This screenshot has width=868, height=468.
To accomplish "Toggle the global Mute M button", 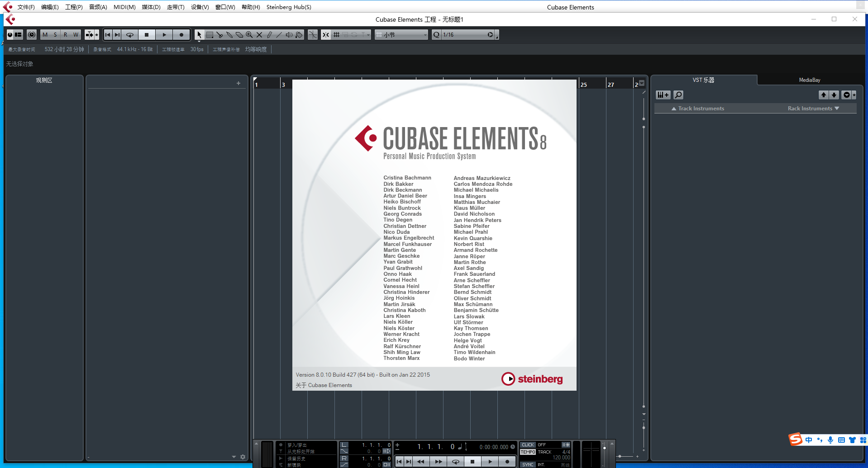I will [x=45, y=35].
